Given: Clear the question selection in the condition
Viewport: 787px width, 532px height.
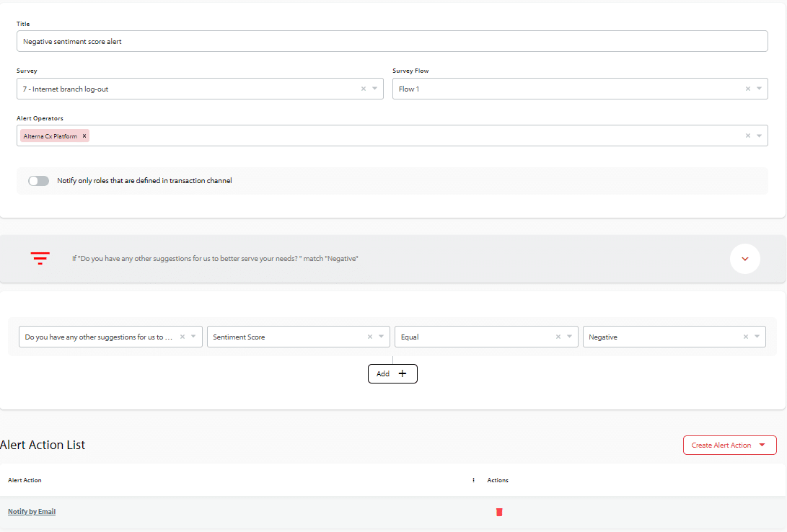Looking at the screenshot, I should point(183,337).
